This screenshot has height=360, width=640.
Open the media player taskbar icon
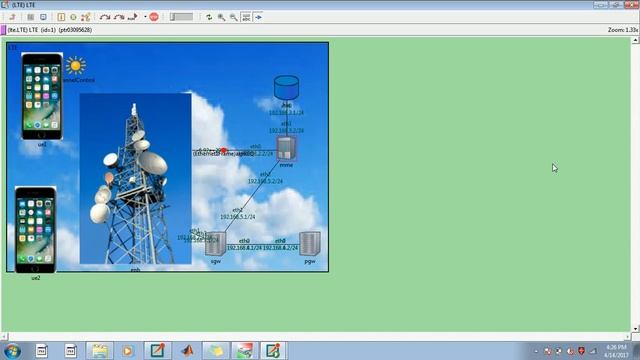[128, 351]
